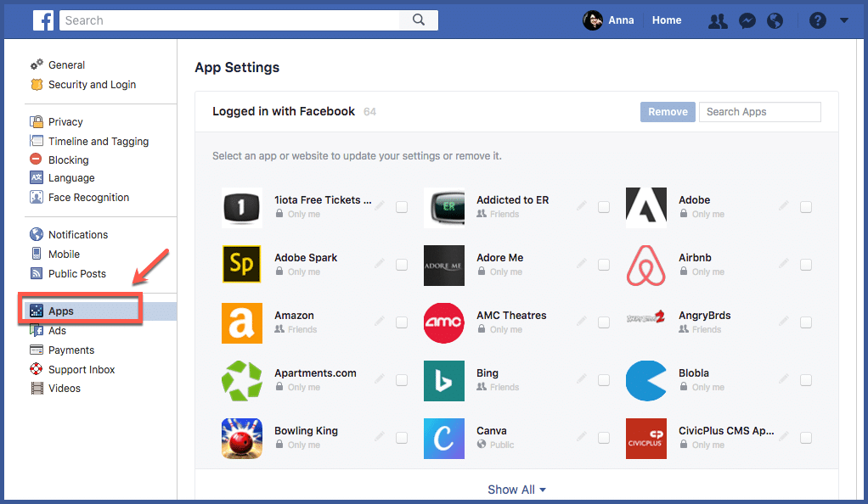Image resolution: width=868 pixels, height=504 pixels.
Task: Open the Adobe Spark app icon
Action: pyautogui.click(x=242, y=265)
